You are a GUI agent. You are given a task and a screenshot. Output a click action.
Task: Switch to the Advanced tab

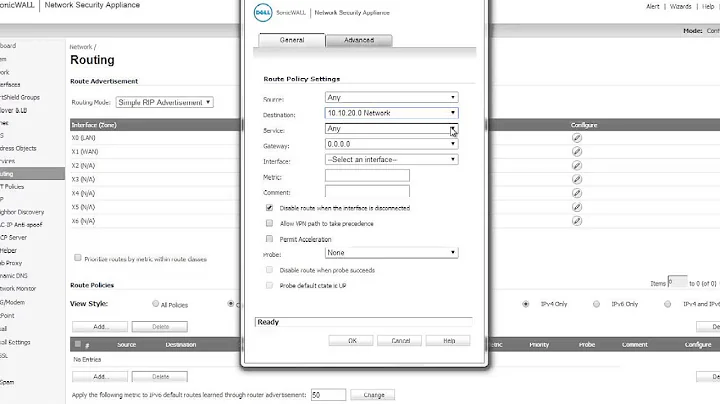point(359,40)
